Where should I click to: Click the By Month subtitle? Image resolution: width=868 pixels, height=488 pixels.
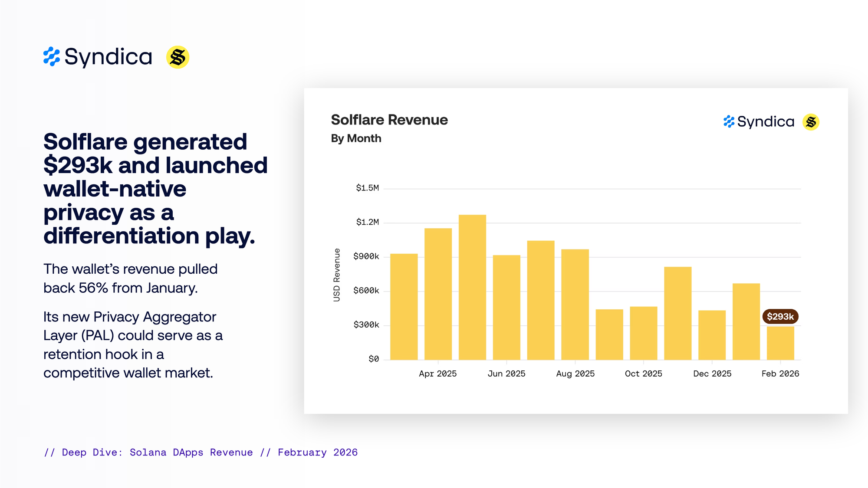pos(356,138)
